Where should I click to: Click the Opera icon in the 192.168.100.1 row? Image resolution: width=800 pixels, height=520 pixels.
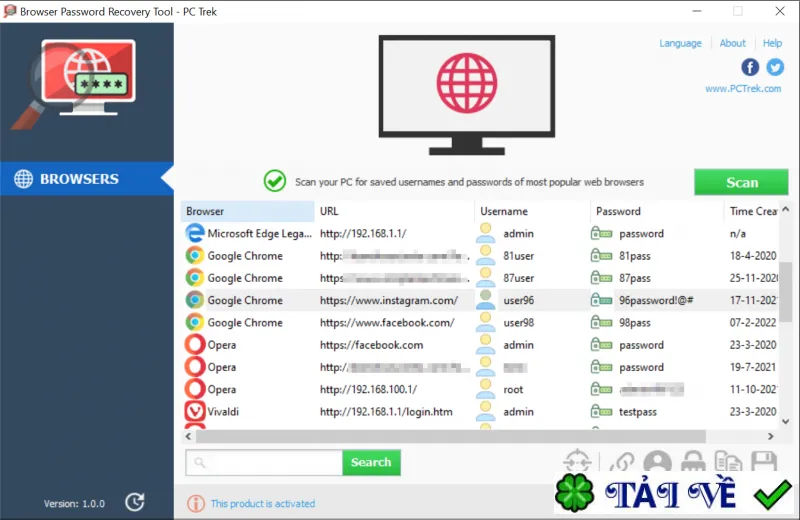tap(195, 389)
